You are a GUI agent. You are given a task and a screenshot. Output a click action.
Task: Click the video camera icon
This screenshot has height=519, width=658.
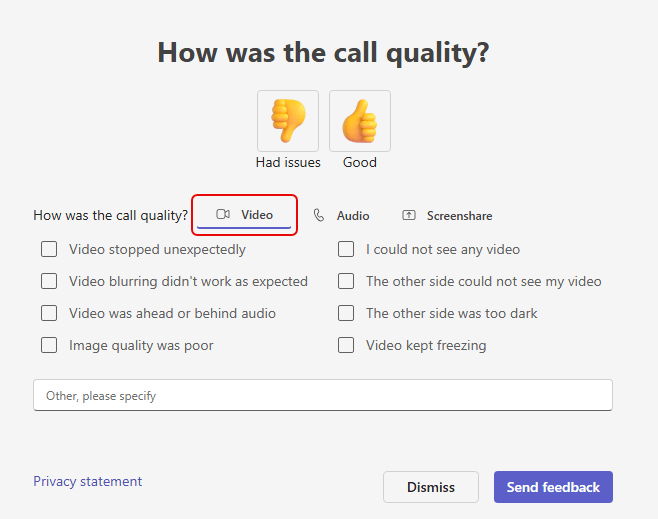click(x=223, y=215)
